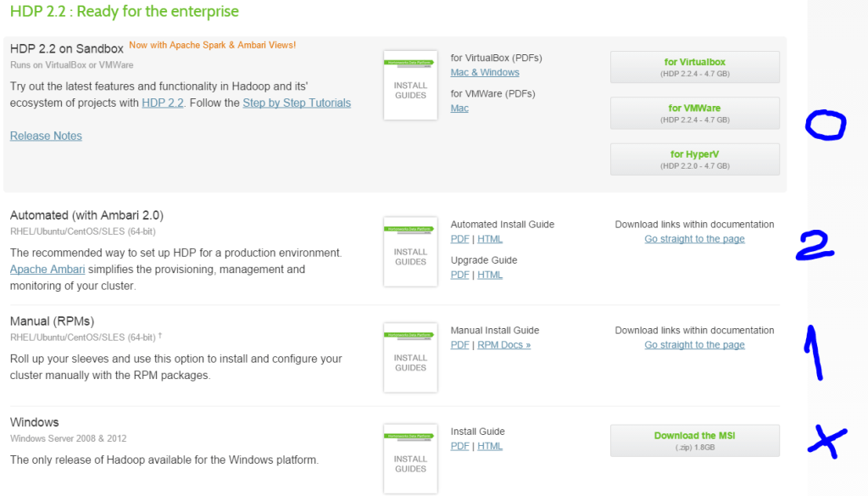Download Sandbox for HyperV
Viewport: 868px width, 496px height.
click(x=694, y=158)
